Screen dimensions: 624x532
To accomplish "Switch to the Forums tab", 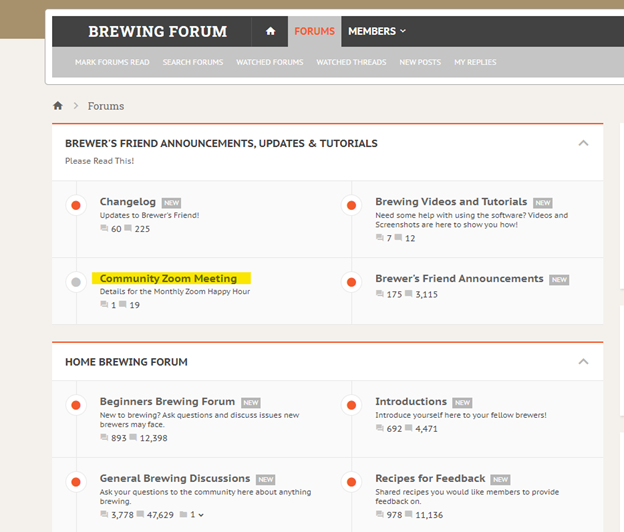I will 314,31.
